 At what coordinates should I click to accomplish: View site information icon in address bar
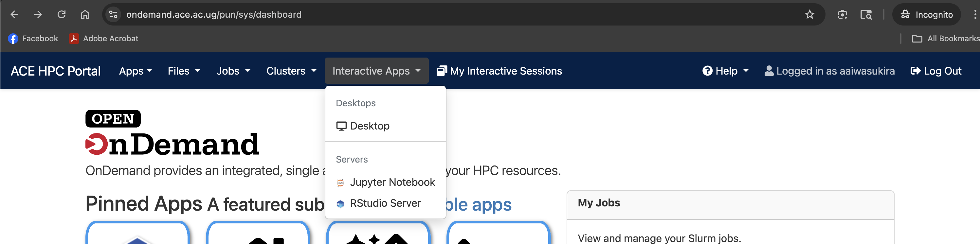(x=113, y=14)
